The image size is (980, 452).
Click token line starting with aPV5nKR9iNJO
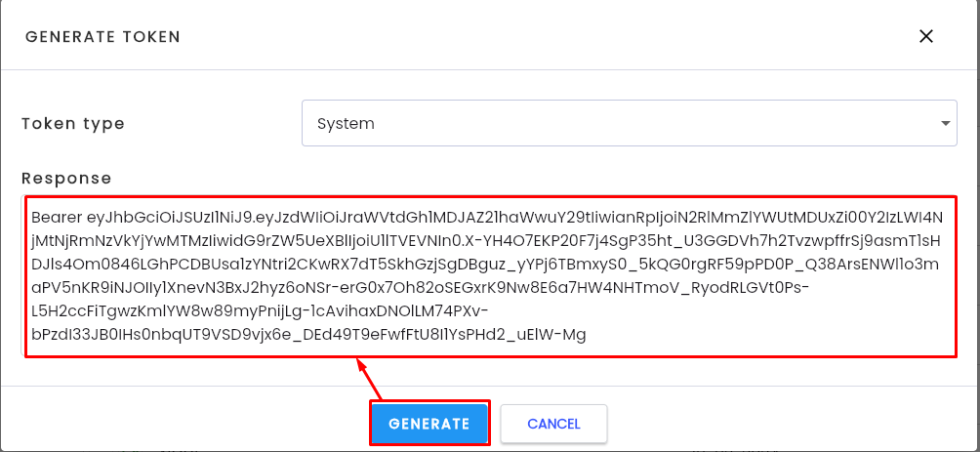coord(420,288)
